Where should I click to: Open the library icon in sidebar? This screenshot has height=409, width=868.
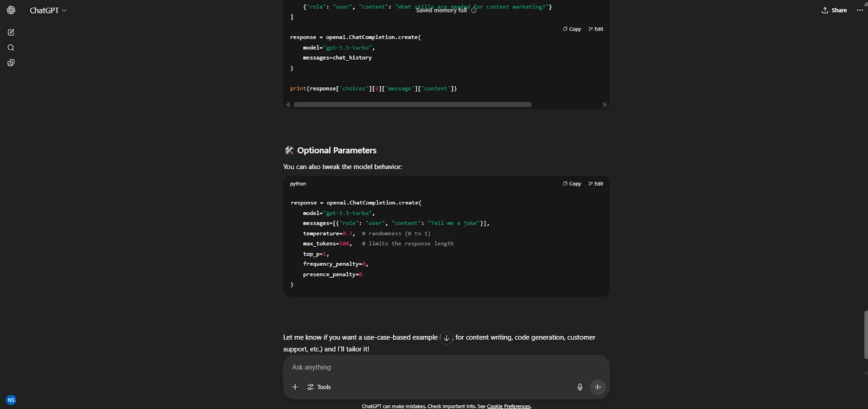11,63
